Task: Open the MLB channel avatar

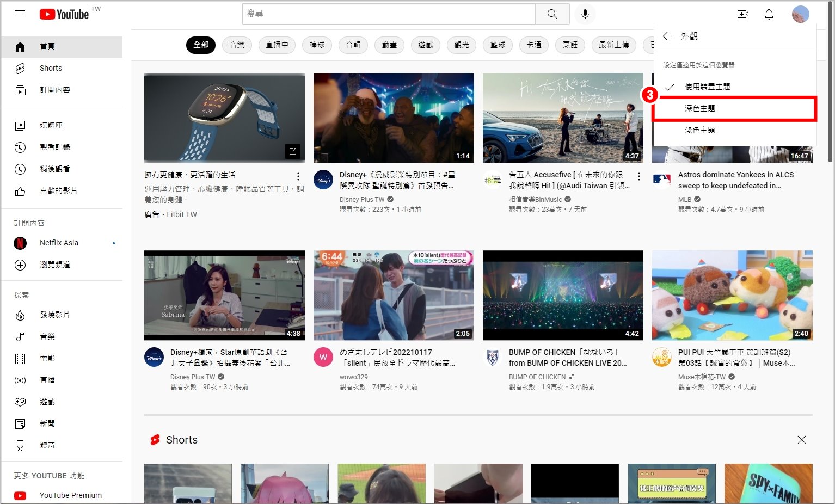Action: click(x=662, y=180)
